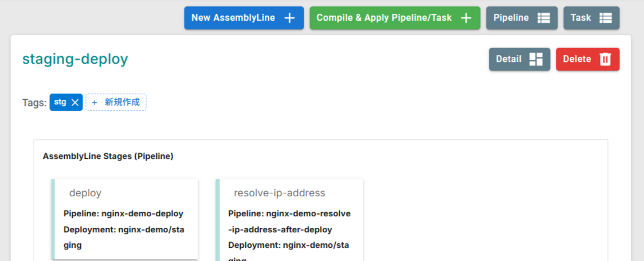Click the dashboard grid icon on Detail

tap(536, 59)
